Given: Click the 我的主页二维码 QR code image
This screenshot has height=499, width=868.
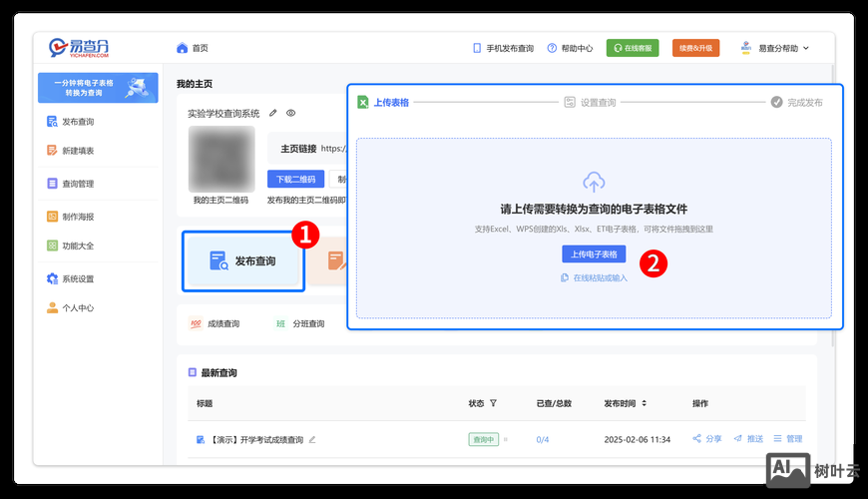Looking at the screenshot, I should [x=221, y=159].
